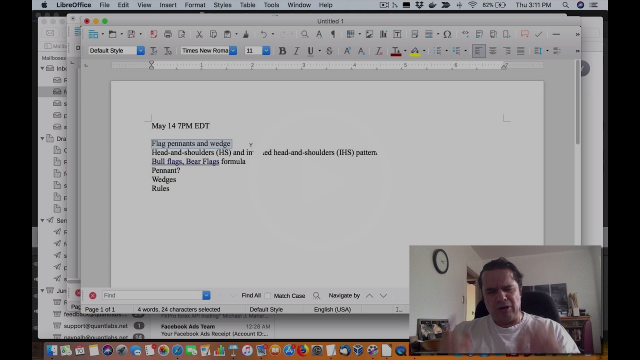This screenshot has height=360, width=640.
Task: Toggle Center Horizontally alignment
Action: [493, 51]
